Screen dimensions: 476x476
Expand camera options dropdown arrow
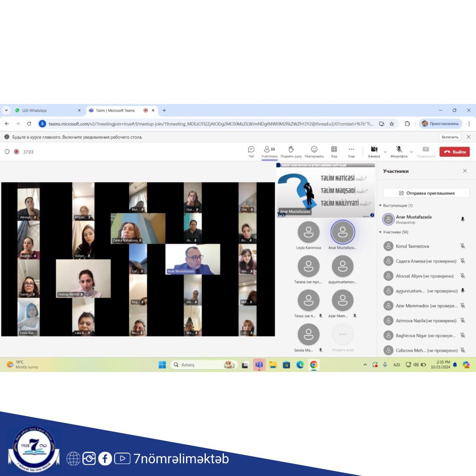click(385, 152)
